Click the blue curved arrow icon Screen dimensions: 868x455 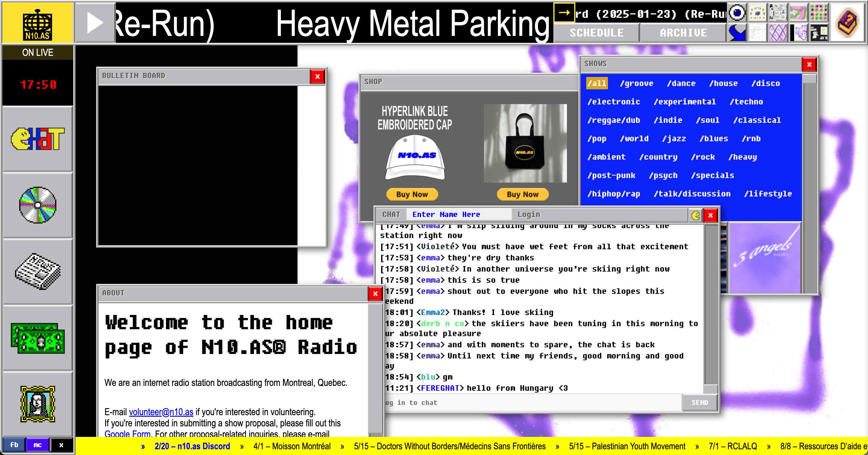coord(737,33)
